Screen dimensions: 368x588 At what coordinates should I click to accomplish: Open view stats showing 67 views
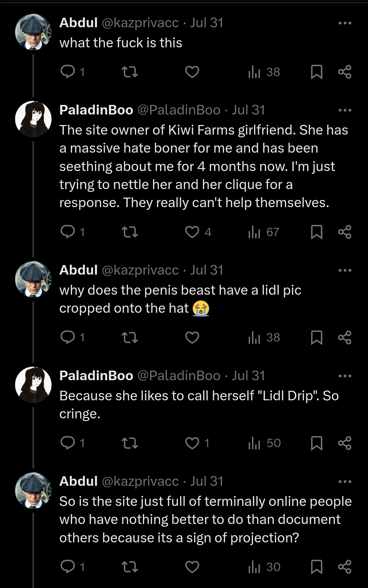(264, 232)
